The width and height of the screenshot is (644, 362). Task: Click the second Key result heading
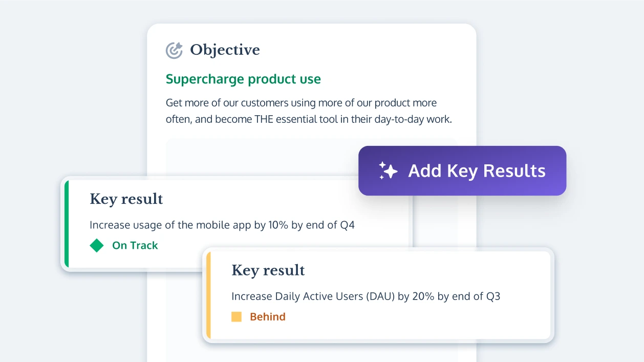pyautogui.click(x=268, y=270)
